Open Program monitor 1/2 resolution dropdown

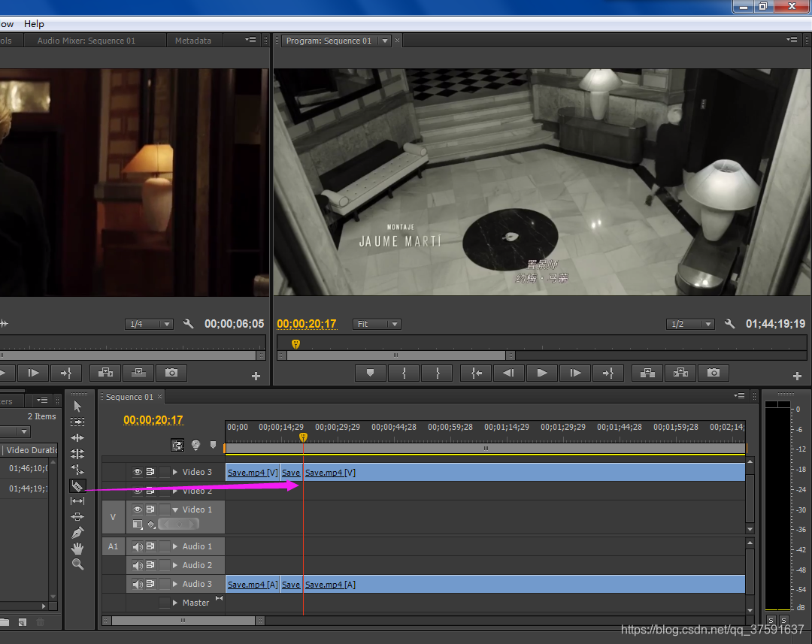click(690, 324)
